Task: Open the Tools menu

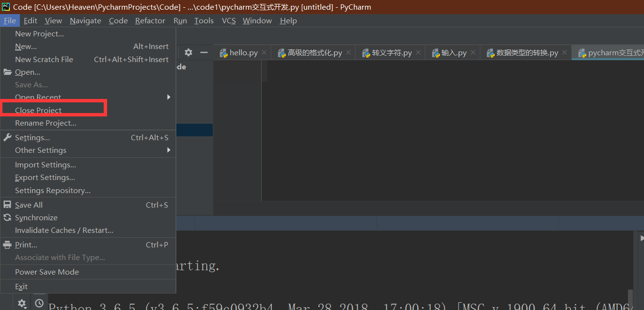Action: point(204,20)
